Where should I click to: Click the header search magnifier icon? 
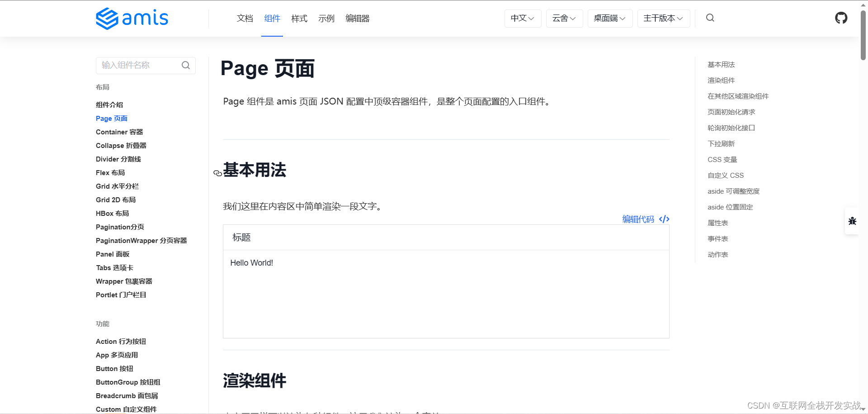tap(710, 18)
